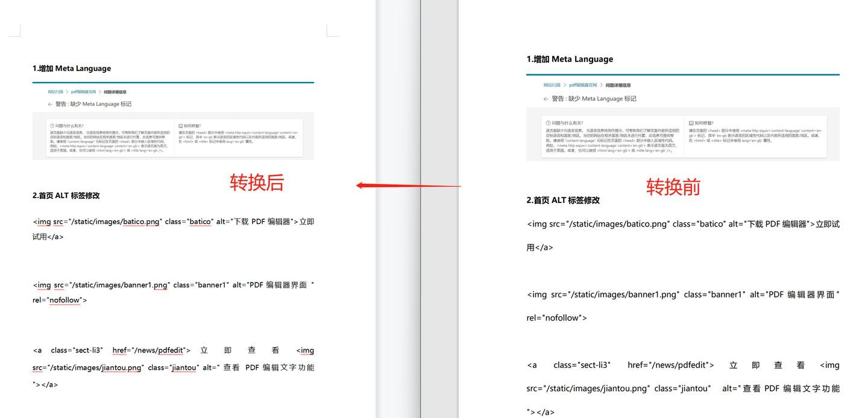
Task: Click breadcrumb chevron after 网站扫描 in right document
Action: [x=565, y=86]
